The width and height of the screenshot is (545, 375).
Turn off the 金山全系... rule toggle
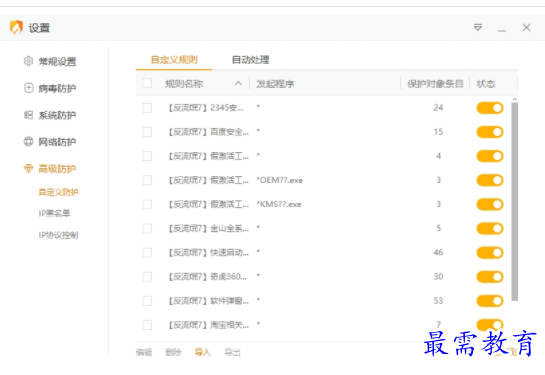(x=490, y=228)
